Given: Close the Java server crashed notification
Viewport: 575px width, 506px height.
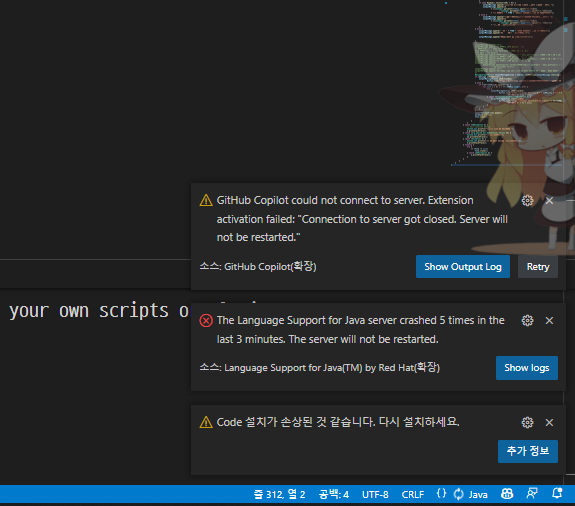Looking at the screenshot, I should (x=549, y=320).
